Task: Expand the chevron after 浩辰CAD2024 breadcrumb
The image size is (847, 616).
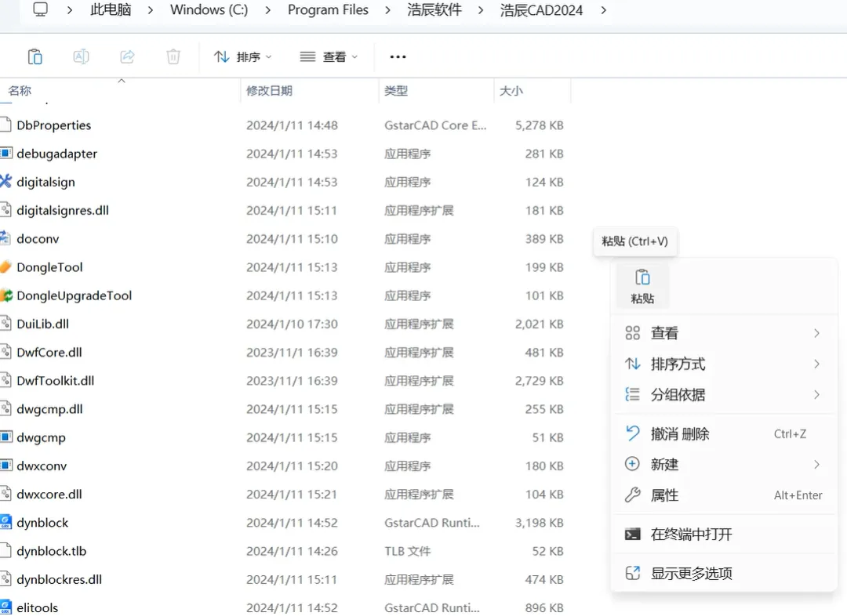Action: click(603, 10)
